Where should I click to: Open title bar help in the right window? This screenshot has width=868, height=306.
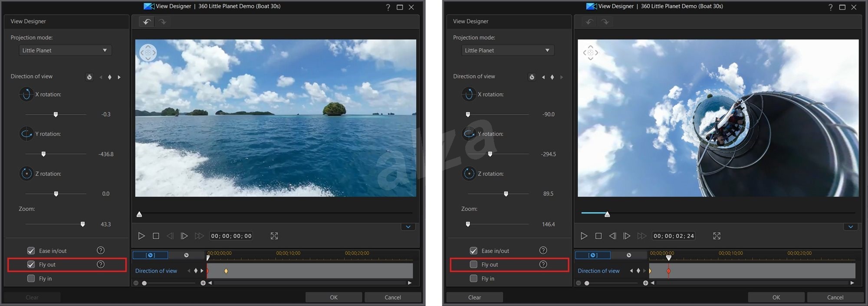click(830, 7)
